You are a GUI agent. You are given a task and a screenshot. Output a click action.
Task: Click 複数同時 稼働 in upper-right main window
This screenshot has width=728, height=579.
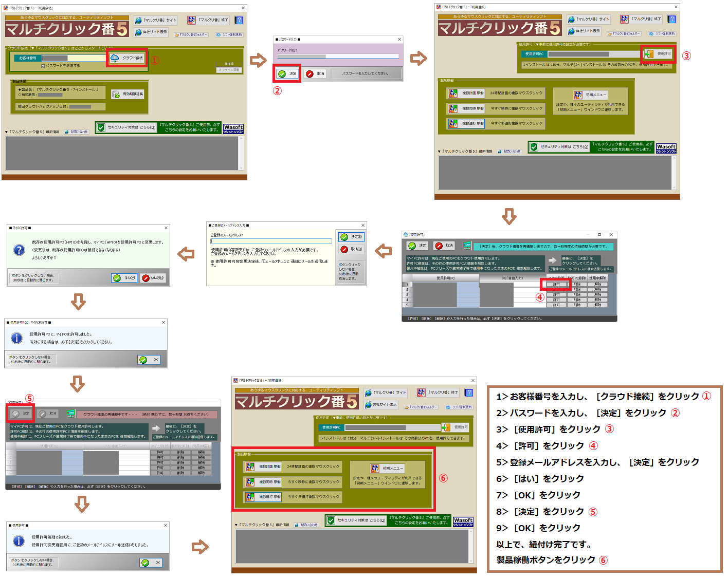[x=466, y=108]
